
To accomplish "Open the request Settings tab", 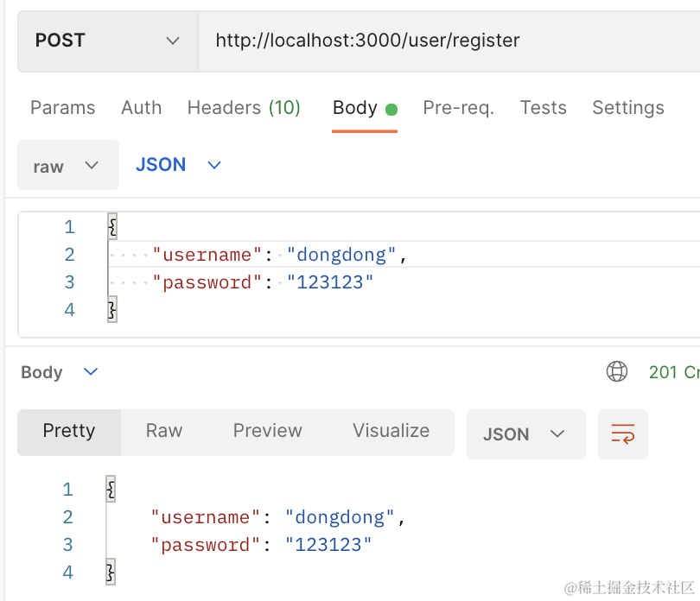I will [627, 108].
